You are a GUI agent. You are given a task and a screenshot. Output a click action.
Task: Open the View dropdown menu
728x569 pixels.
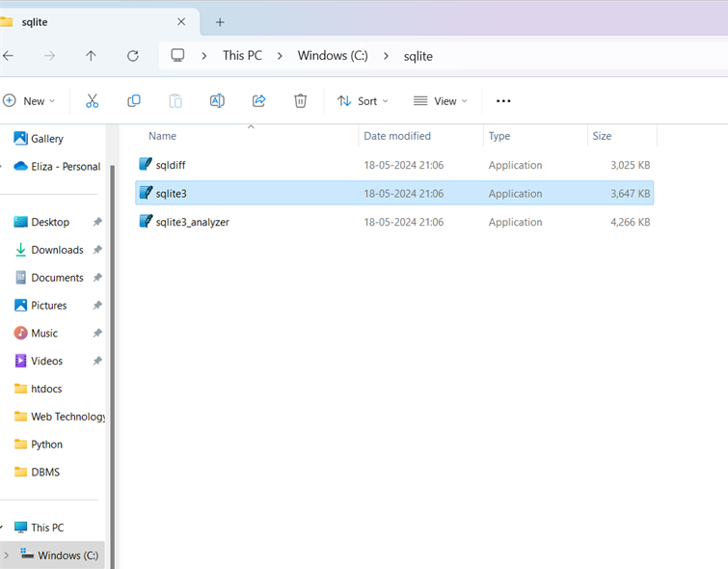coord(440,101)
